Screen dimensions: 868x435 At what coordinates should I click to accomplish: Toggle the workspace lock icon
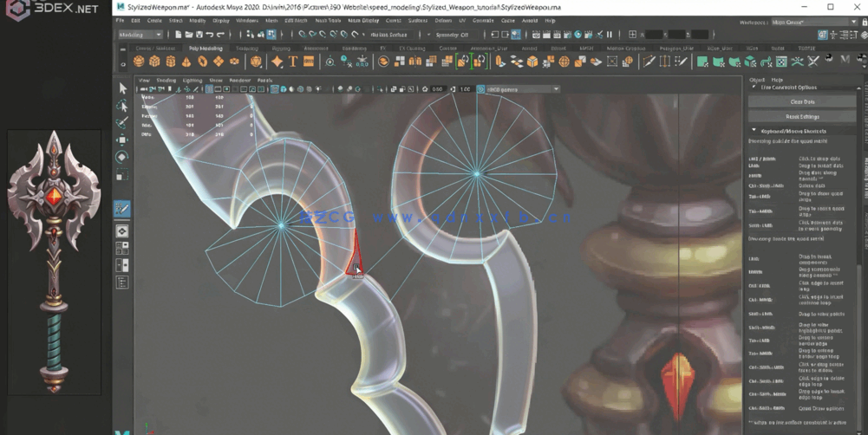tap(865, 23)
